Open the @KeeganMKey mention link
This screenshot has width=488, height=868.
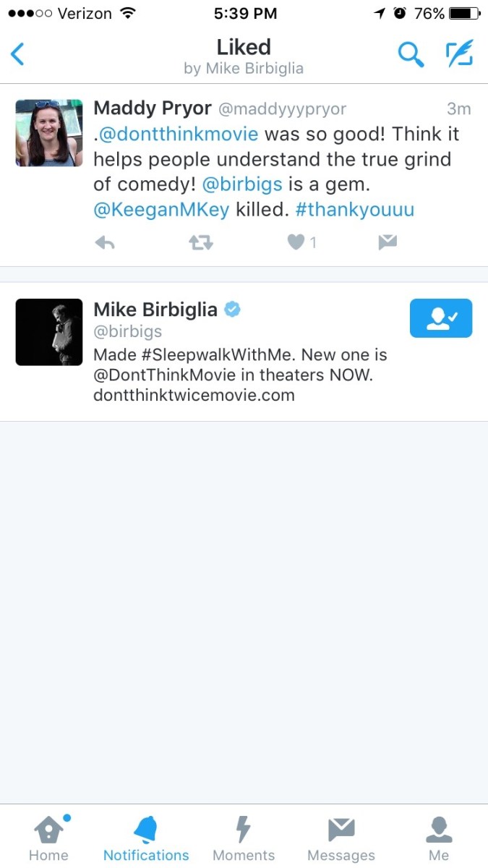point(161,210)
